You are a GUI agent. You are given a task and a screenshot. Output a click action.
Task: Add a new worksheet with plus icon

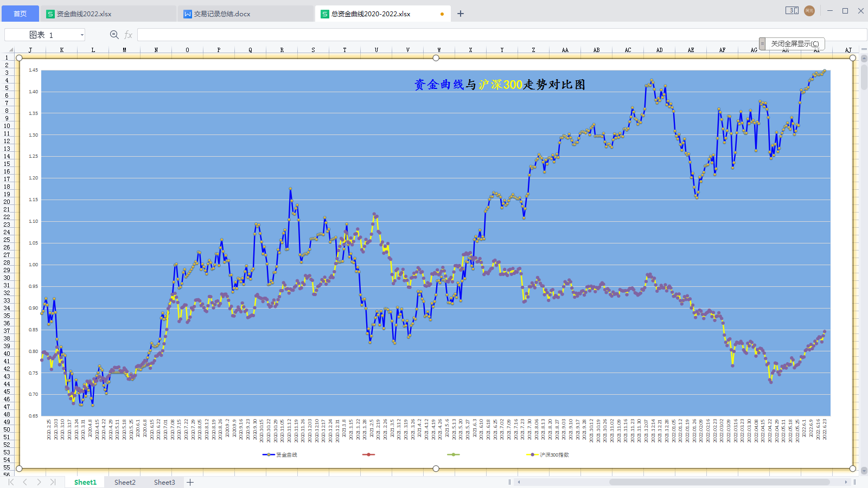coord(190,482)
